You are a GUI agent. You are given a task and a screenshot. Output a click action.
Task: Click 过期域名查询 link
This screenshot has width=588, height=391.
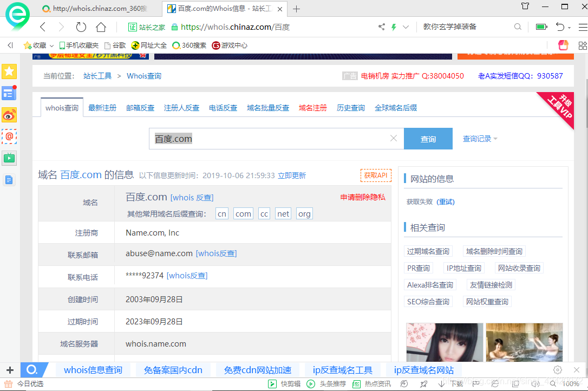click(428, 251)
